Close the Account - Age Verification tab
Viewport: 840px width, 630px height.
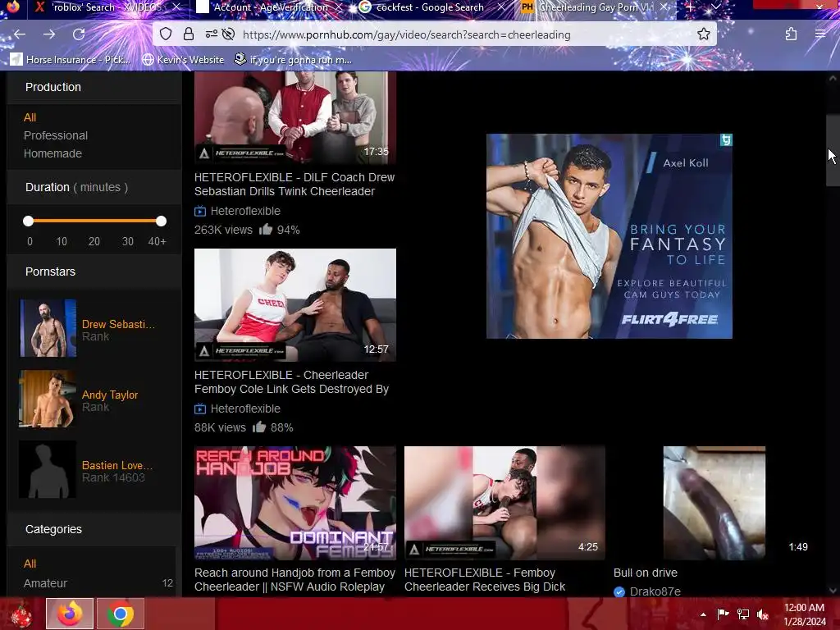click(x=339, y=7)
